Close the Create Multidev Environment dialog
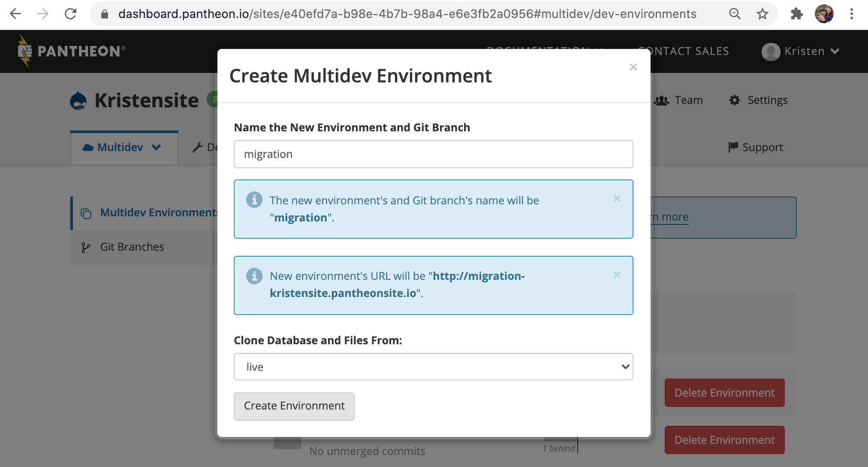Screen dimensions: 868x467 coord(633,67)
